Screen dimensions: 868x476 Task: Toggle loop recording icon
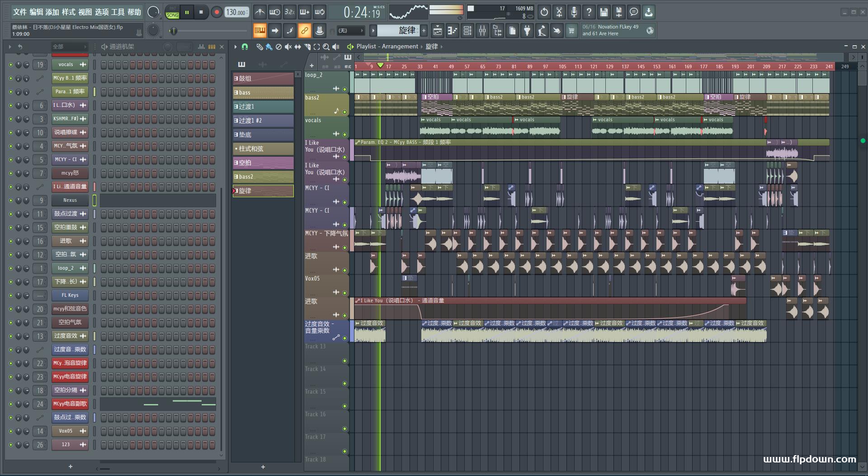click(x=320, y=12)
